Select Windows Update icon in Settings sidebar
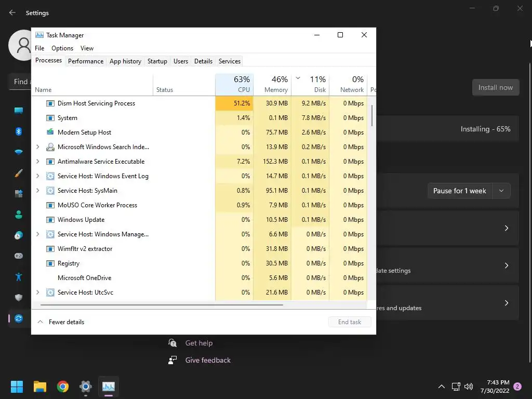This screenshot has width=532, height=399. pos(19,318)
